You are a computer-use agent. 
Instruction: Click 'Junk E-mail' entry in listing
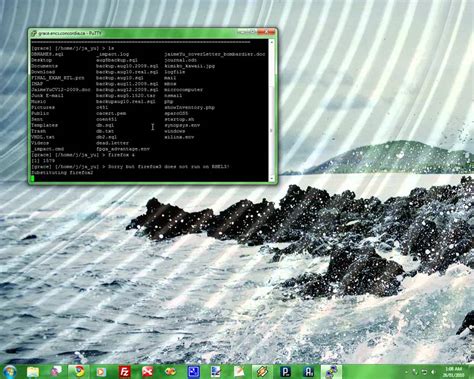click(47, 96)
